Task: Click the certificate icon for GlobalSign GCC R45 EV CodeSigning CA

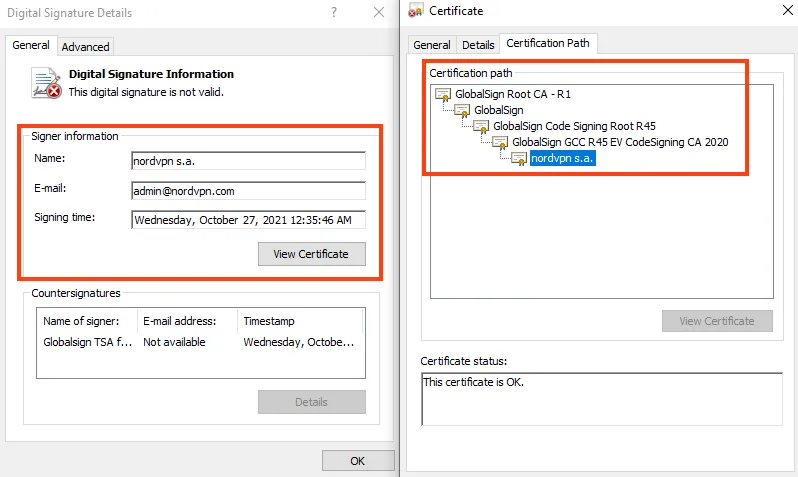Action: (x=500, y=143)
